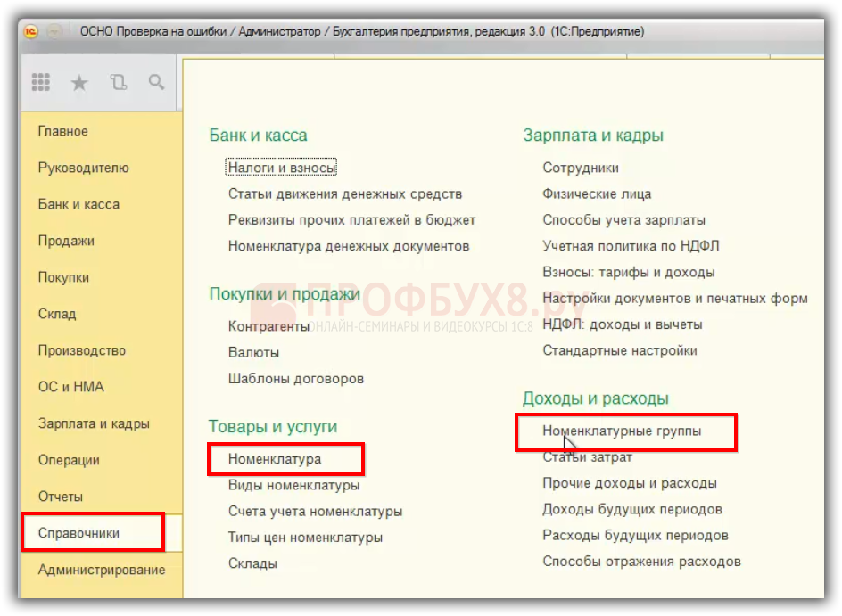The height and width of the screenshot is (616, 842).
Task: Open the Зарплата и кадры sidebar section
Action: click(x=93, y=423)
